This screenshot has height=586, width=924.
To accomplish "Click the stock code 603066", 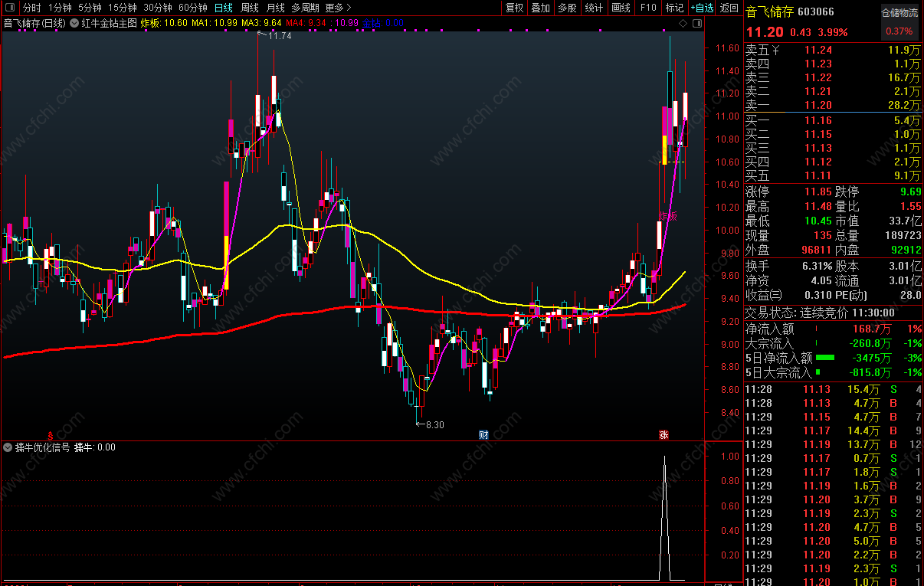I will [816, 11].
